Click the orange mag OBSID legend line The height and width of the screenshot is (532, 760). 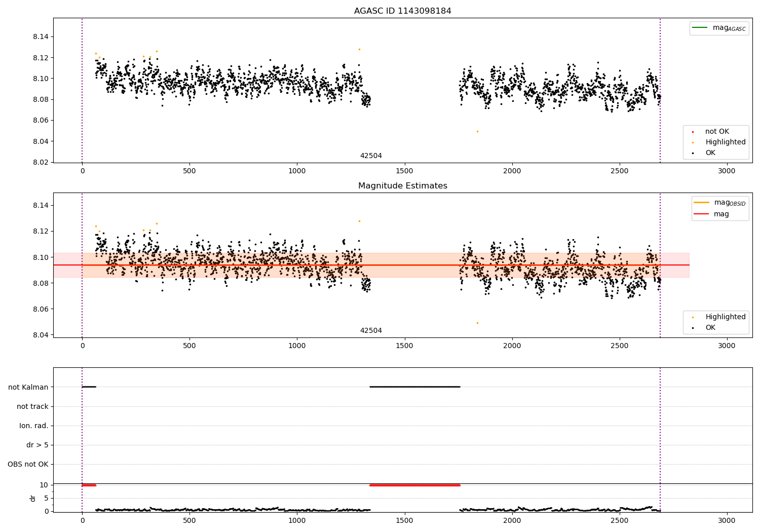tap(702, 203)
